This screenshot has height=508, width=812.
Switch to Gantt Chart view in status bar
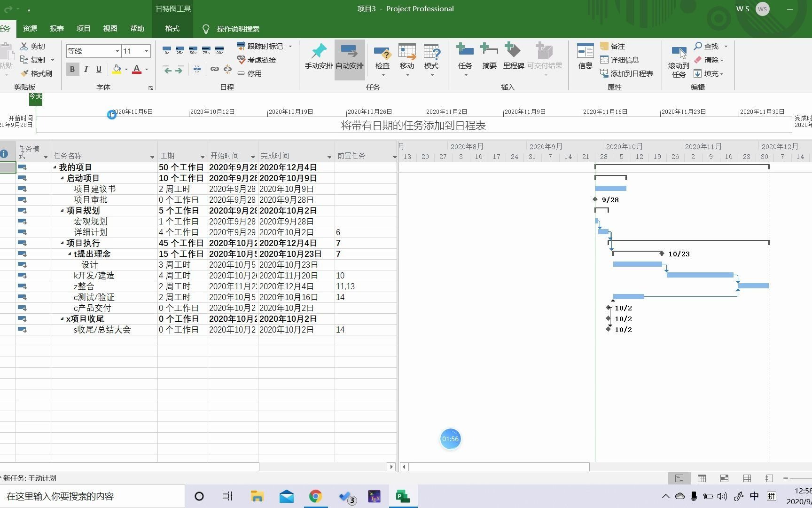coord(679,478)
